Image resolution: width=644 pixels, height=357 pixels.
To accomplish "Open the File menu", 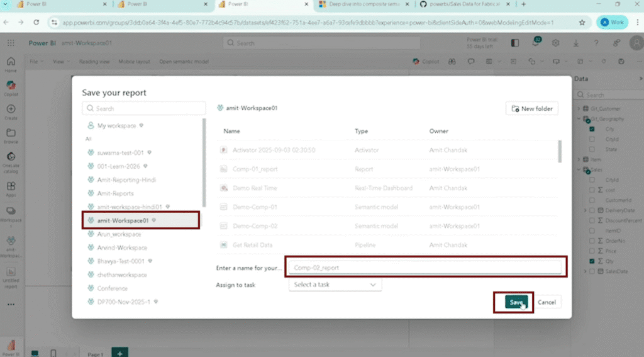I will [x=36, y=62].
